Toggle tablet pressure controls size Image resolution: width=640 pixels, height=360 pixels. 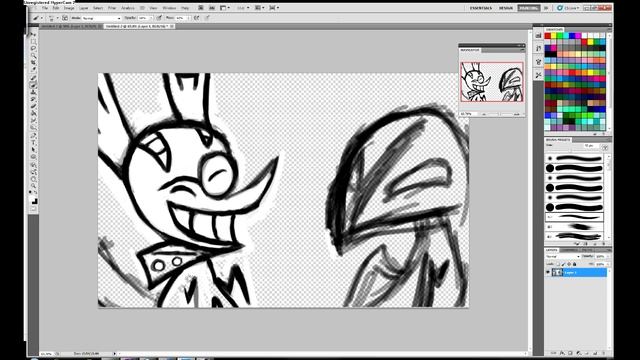(207, 18)
